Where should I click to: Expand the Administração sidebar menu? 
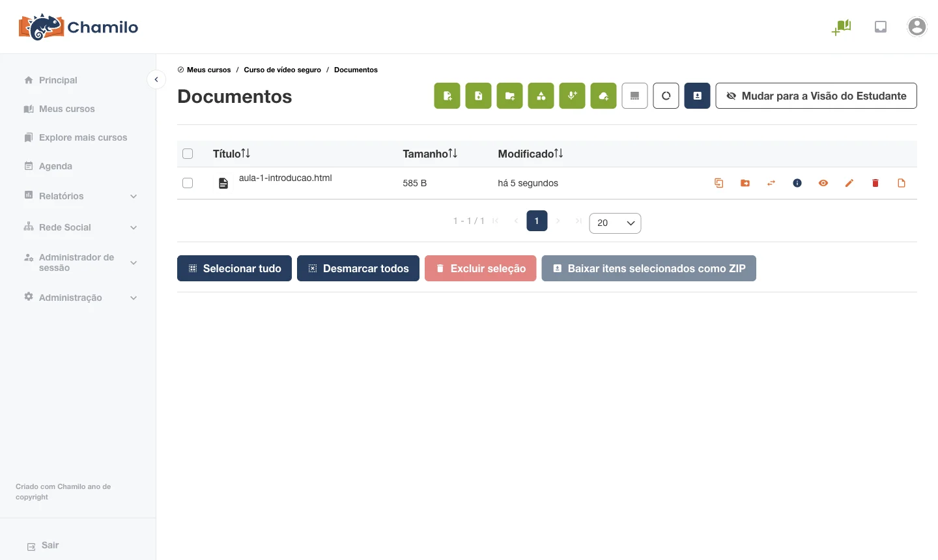coord(80,298)
